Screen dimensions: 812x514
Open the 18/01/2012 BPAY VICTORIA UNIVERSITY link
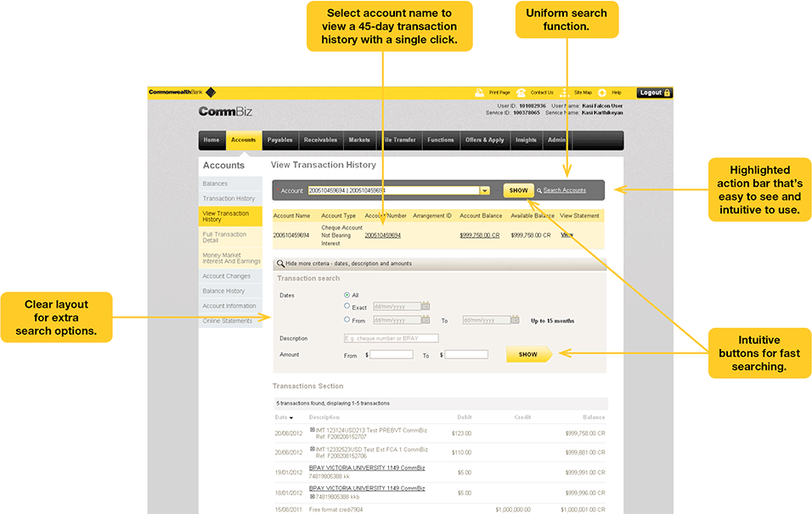coord(367,489)
